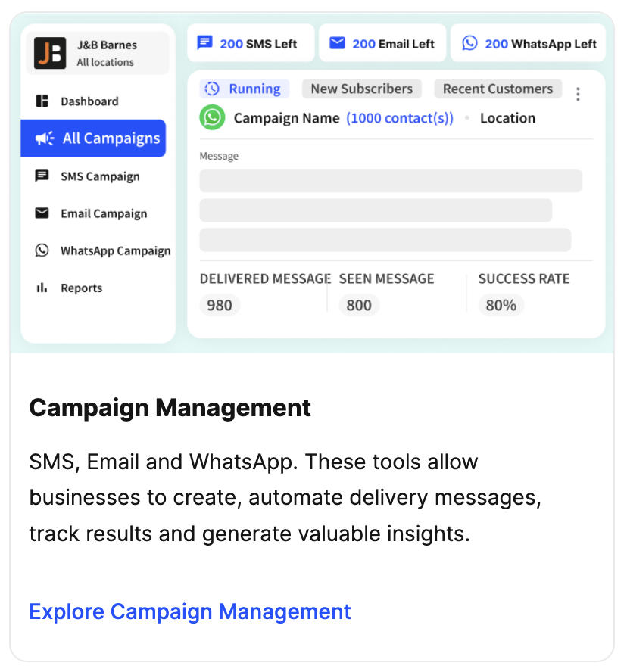Click the Reports bar chart icon

[42, 288]
